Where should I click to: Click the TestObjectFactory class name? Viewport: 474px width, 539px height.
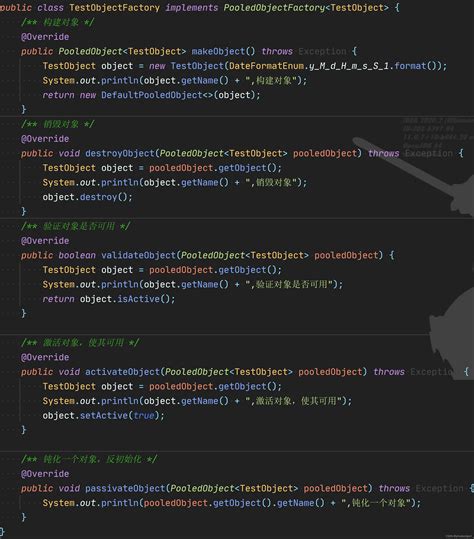click(114, 8)
